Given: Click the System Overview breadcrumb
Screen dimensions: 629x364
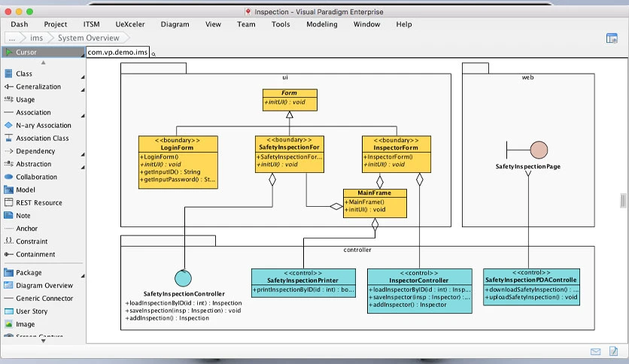Looking at the screenshot, I should pos(88,38).
